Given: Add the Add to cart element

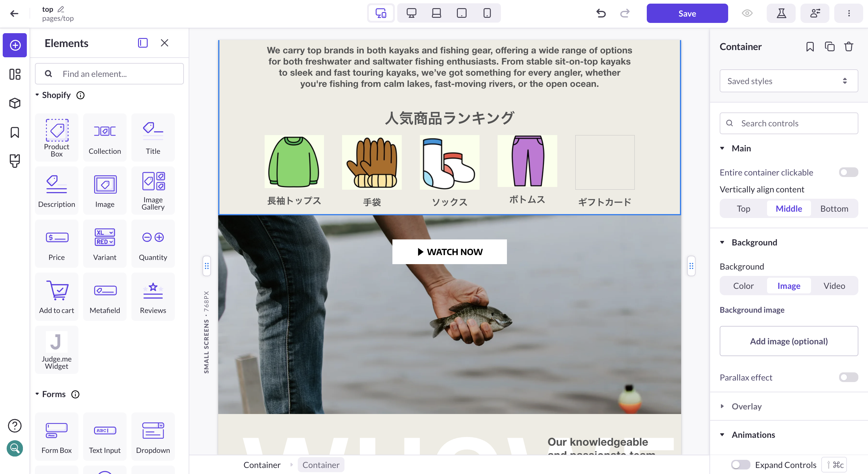Looking at the screenshot, I should (57, 297).
